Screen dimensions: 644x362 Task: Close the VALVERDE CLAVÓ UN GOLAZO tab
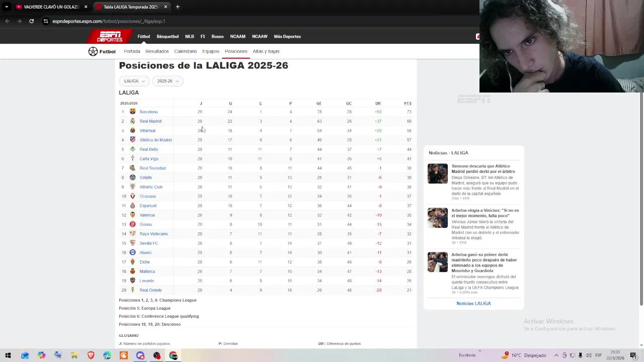[x=86, y=7]
